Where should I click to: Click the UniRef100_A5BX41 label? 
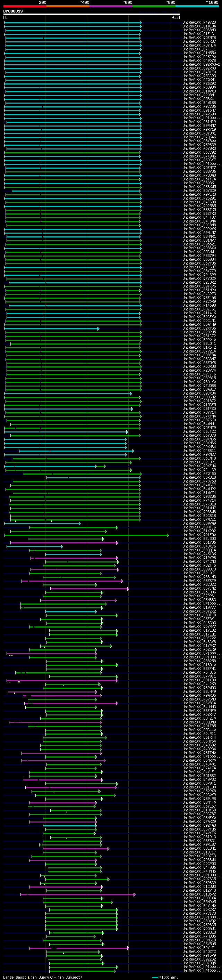coord(199,99)
